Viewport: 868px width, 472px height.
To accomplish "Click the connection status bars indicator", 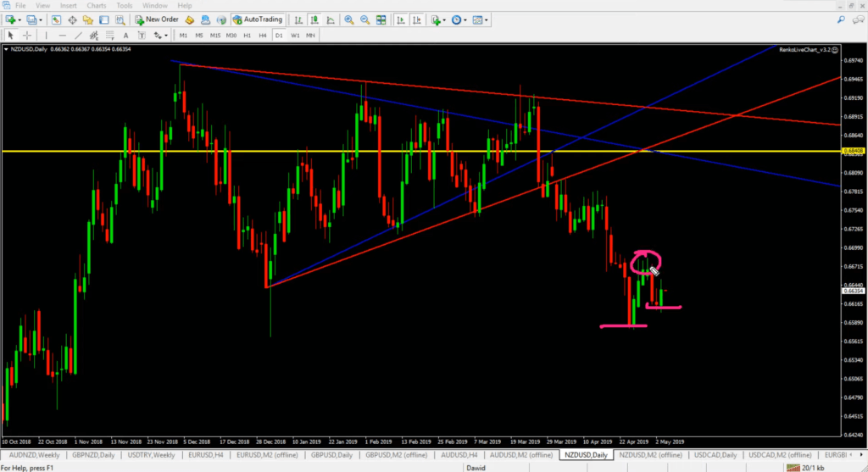I will 794,467.
